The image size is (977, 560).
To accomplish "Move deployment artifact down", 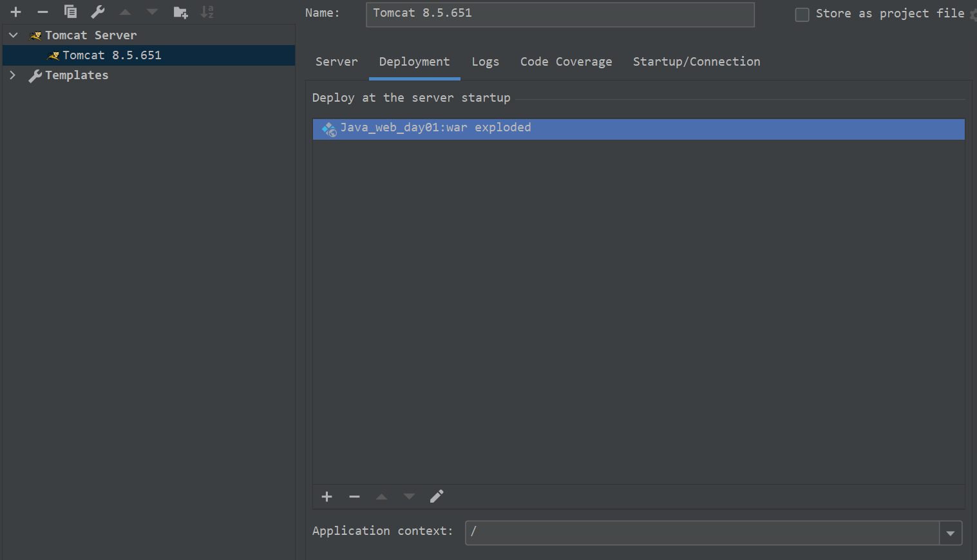I will click(x=409, y=496).
